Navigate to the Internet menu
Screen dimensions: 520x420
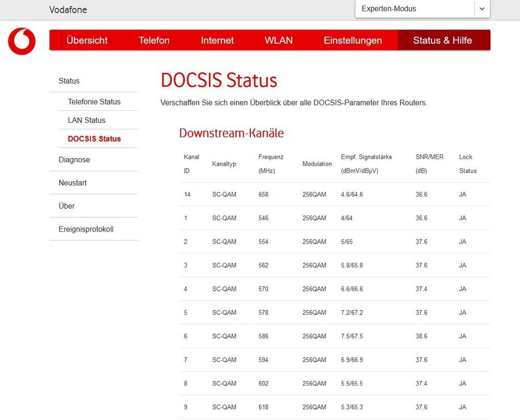(217, 40)
